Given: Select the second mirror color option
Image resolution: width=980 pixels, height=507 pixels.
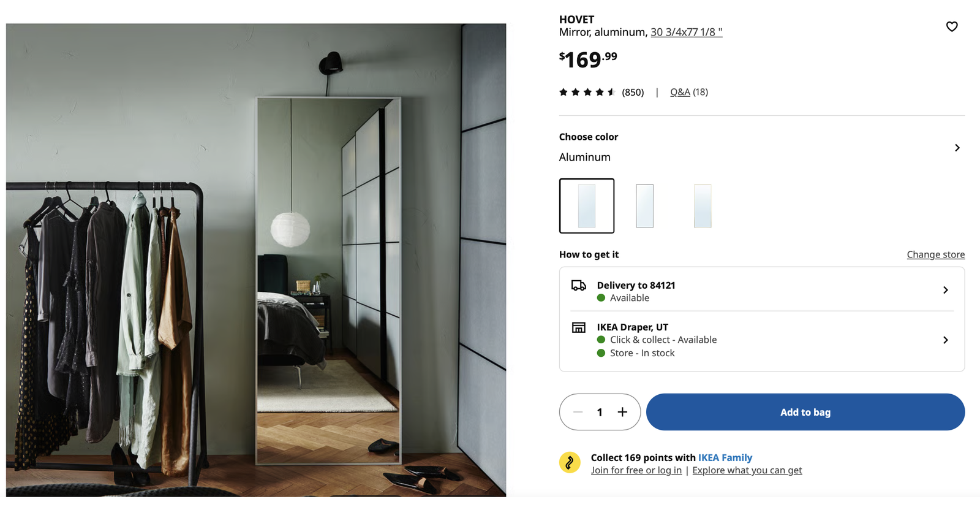Looking at the screenshot, I should pyautogui.click(x=644, y=206).
